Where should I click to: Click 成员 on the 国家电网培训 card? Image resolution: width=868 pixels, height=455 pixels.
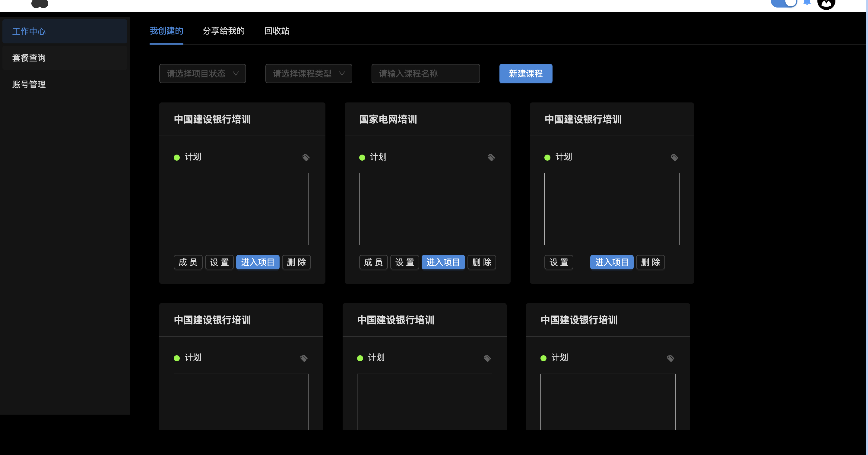[x=373, y=262]
